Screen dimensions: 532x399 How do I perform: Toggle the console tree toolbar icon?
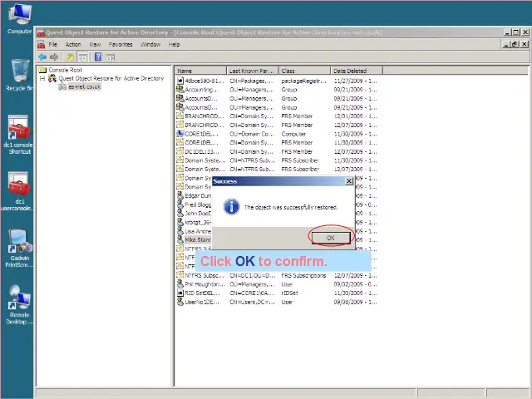click(83, 57)
